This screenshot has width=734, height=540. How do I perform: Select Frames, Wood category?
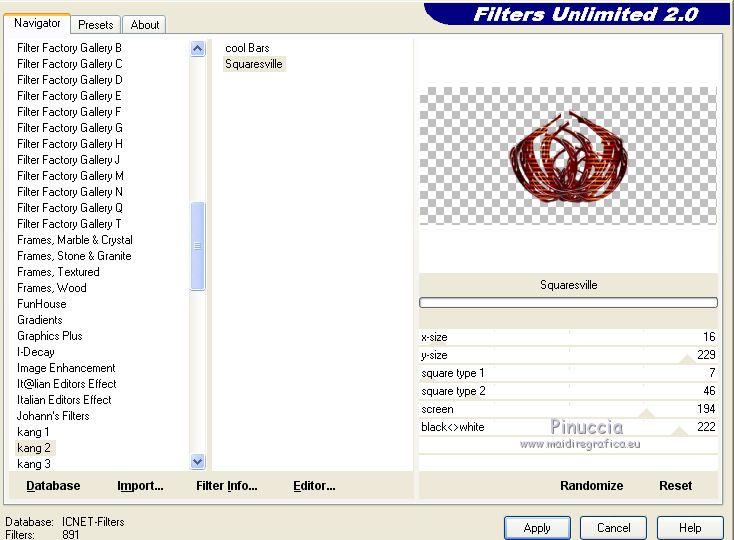tap(51, 288)
